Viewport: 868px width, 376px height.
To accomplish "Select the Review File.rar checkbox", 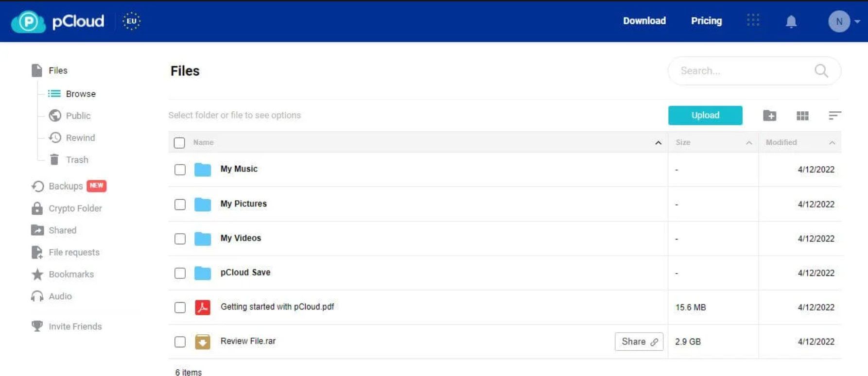I will 180,342.
